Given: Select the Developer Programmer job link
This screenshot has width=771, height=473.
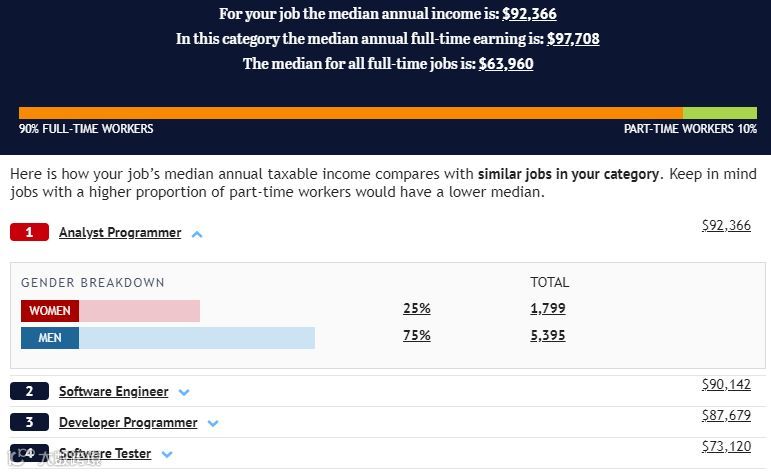Looking at the screenshot, I should [128, 423].
